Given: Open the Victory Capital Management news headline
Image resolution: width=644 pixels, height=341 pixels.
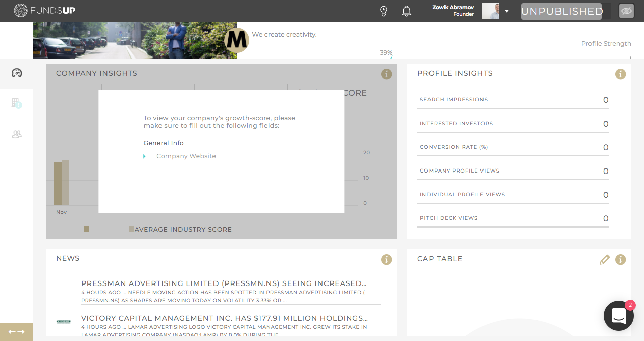Looking at the screenshot, I should coord(225,318).
